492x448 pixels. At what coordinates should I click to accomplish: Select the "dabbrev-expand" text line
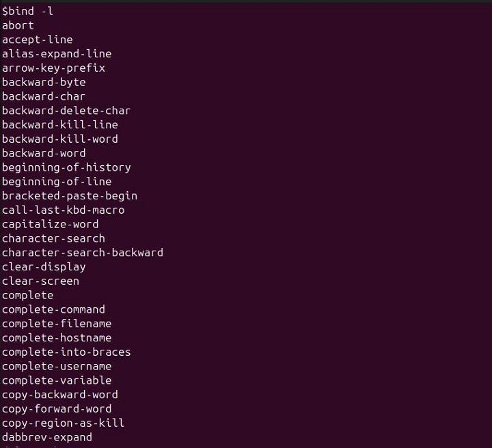pyautogui.click(x=47, y=437)
